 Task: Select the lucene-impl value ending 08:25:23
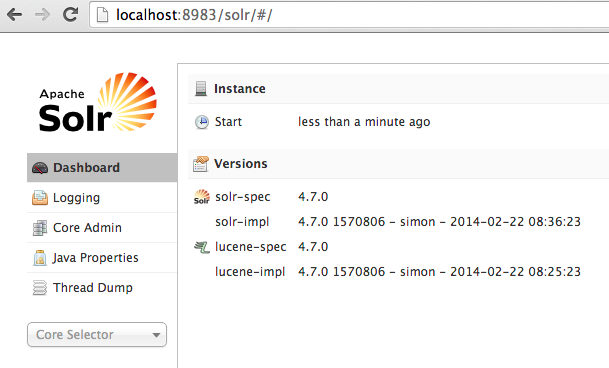tap(439, 272)
